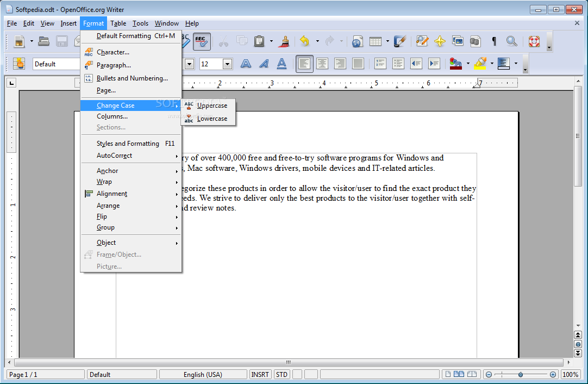
Task: Click Default Formatting Ctrl+M entry
Action: click(131, 36)
